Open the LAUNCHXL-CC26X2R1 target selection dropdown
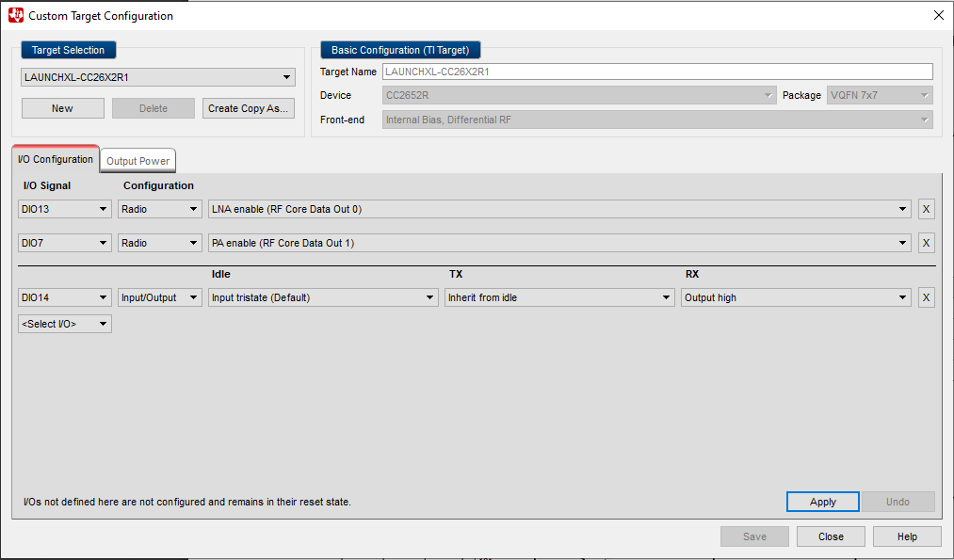Viewport: 954px width, 560px height. 158,77
